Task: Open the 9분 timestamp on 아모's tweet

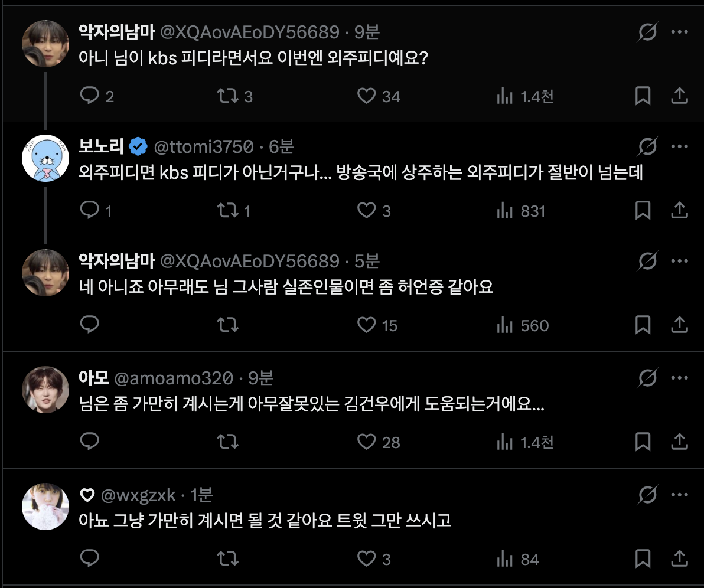Action: 261,378
